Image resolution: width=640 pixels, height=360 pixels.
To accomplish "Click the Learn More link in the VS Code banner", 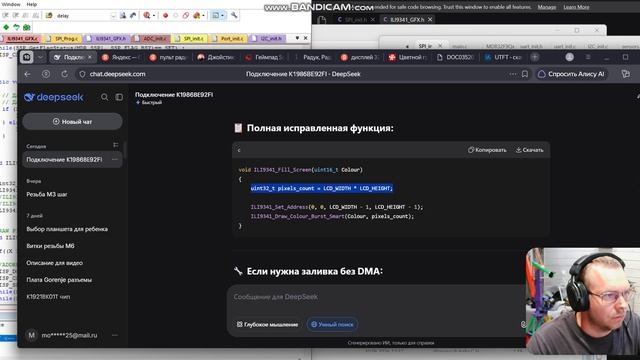I will [576, 7].
